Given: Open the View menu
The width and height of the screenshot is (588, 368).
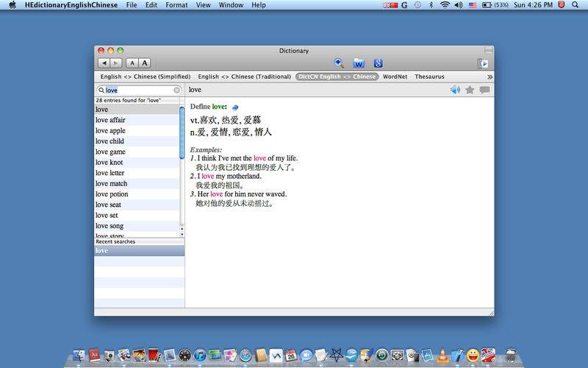Looking at the screenshot, I should tap(204, 5).
